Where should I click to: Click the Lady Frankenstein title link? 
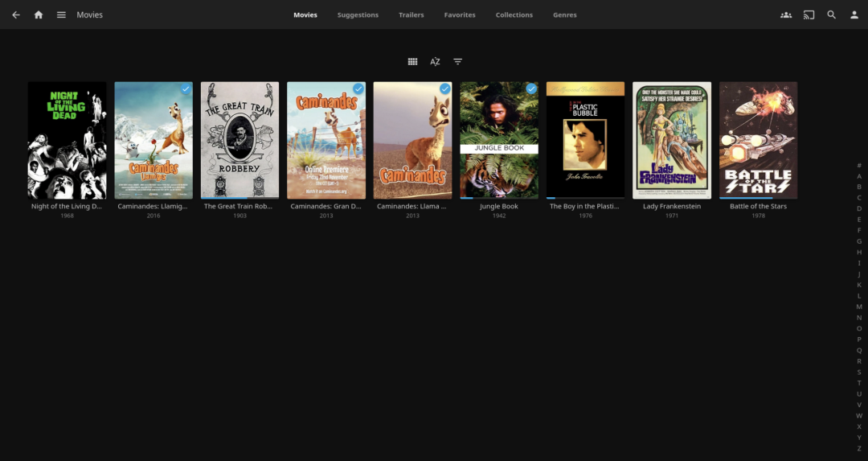coord(671,206)
